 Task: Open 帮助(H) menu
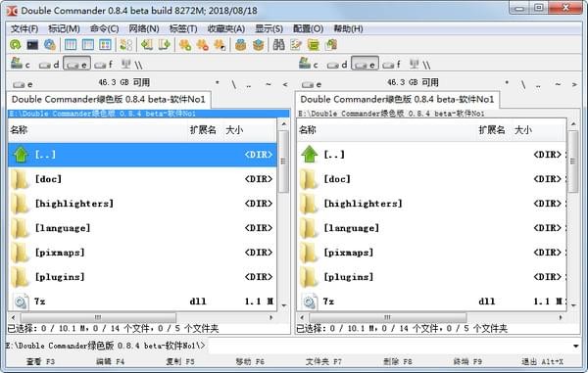[348, 28]
